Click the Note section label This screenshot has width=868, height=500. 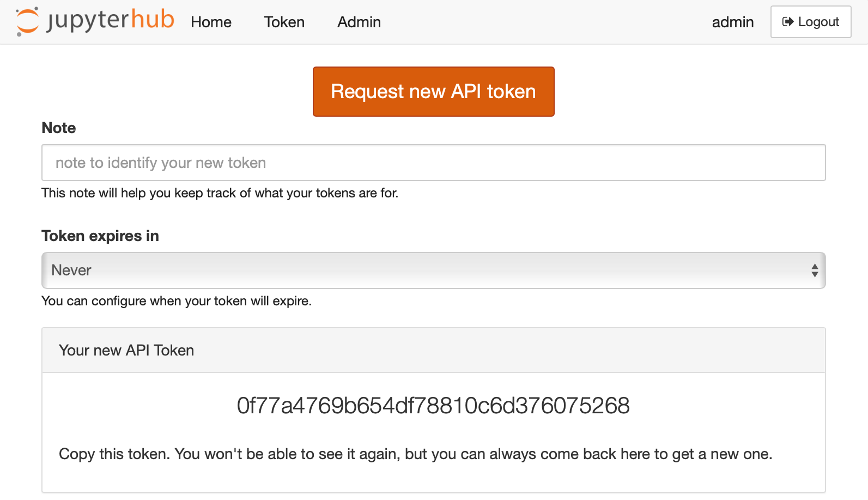pyautogui.click(x=58, y=128)
